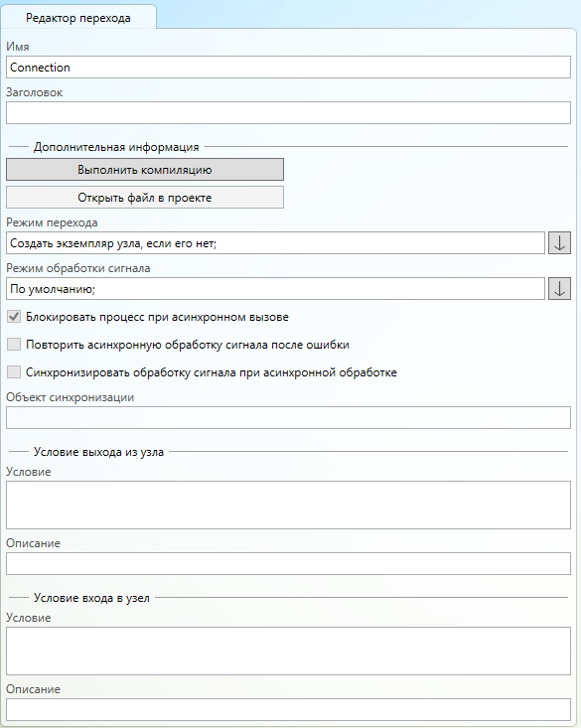Open the Режим перехода dropdown arrow

559,242
